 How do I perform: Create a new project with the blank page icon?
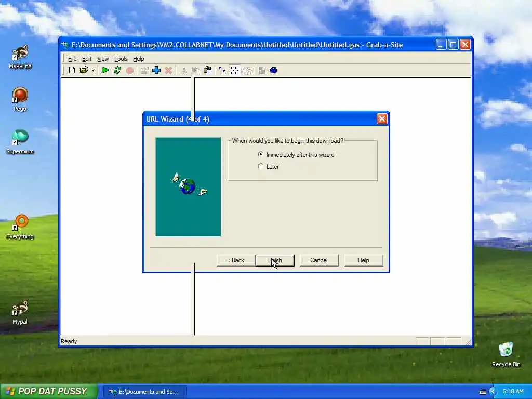click(x=72, y=70)
